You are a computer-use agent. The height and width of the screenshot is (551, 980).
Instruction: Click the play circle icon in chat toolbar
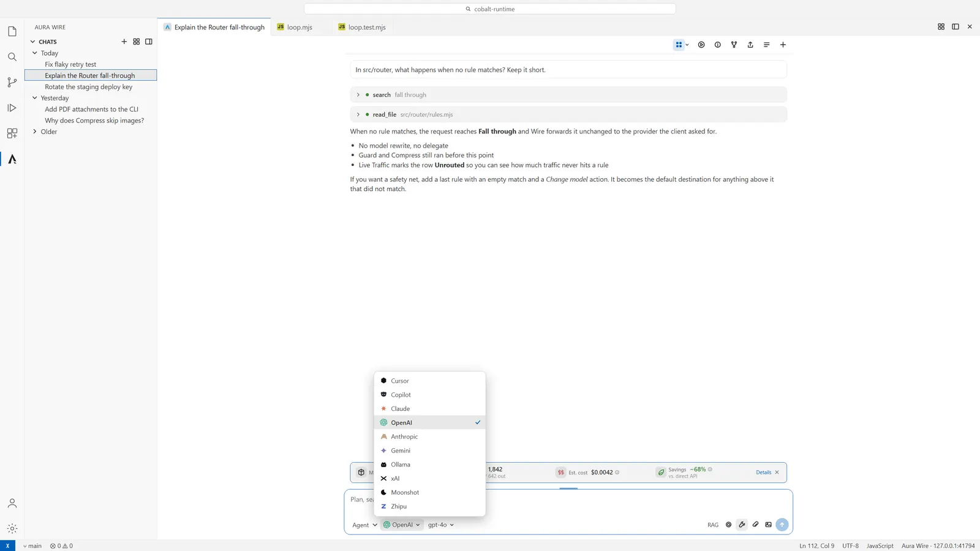click(701, 45)
